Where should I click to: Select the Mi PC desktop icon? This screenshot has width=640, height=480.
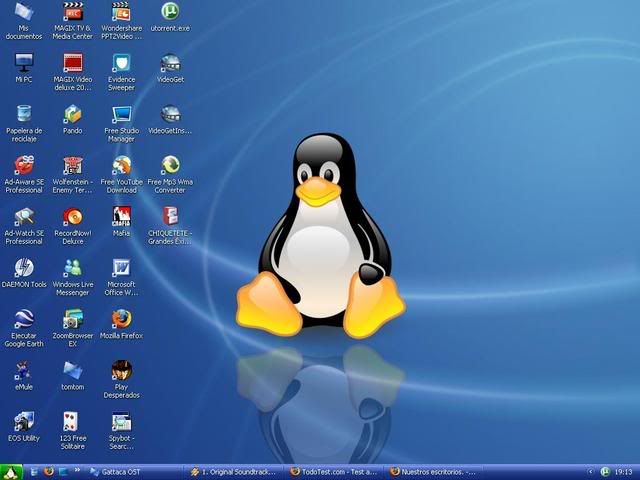point(24,63)
